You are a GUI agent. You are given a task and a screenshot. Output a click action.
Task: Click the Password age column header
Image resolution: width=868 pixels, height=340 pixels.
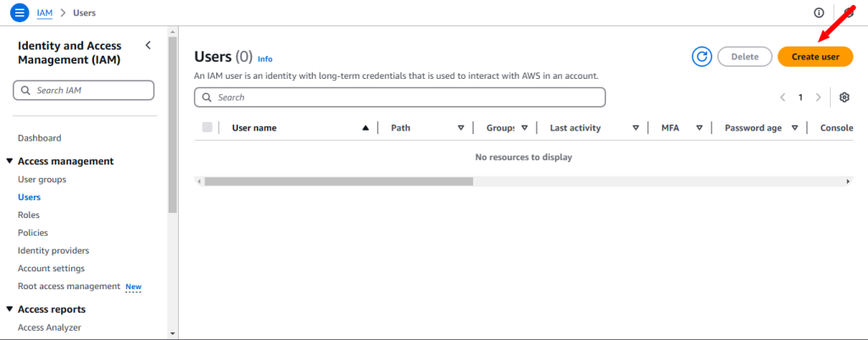point(754,128)
